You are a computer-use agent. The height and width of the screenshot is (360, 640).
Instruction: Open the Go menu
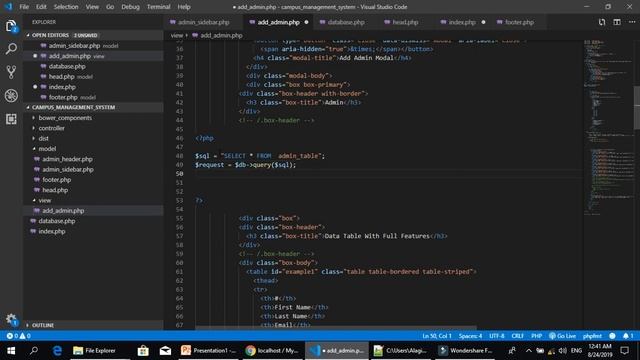pos(110,7)
